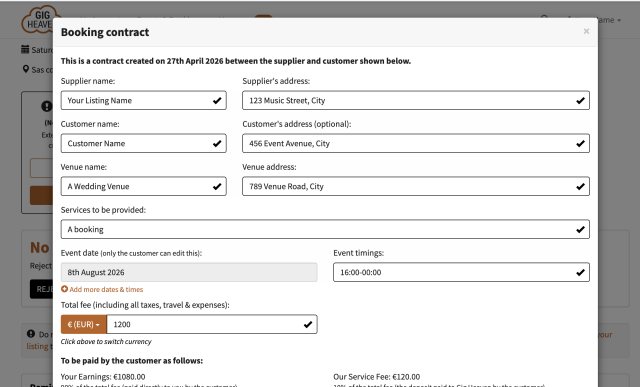The height and width of the screenshot is (387, 640).
Task: Click checkmark icon in Venue address field
Action: coord(580,186)
